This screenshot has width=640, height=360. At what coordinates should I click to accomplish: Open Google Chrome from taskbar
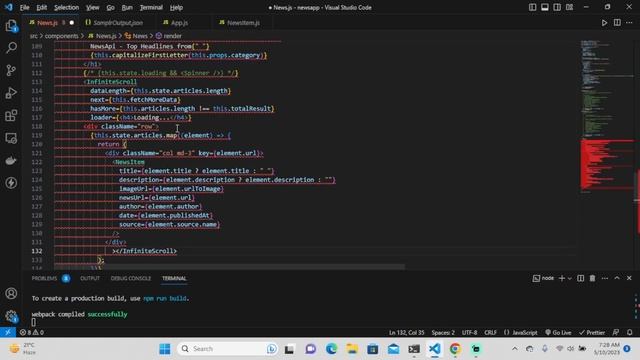point(455,349)
